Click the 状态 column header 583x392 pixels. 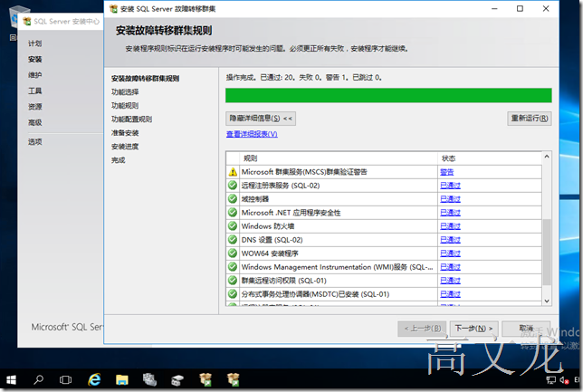490,158
